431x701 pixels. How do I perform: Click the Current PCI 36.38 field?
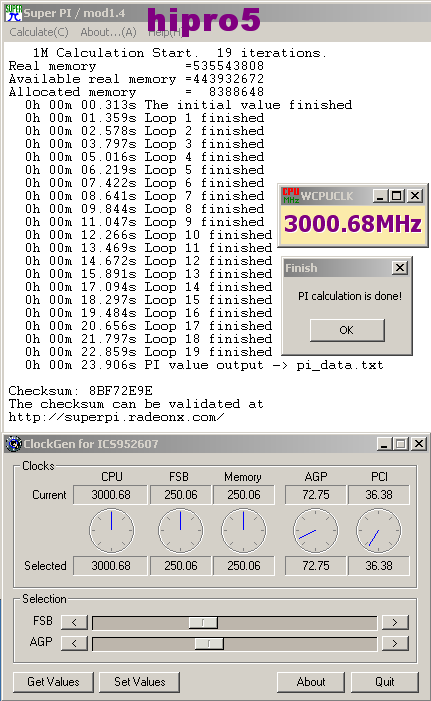pos(379,495)
